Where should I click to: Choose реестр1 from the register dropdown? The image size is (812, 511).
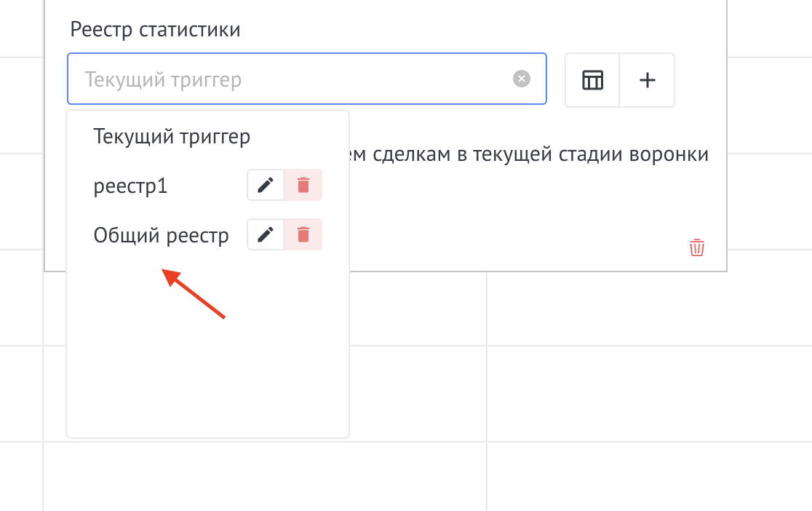pos(131,186)
